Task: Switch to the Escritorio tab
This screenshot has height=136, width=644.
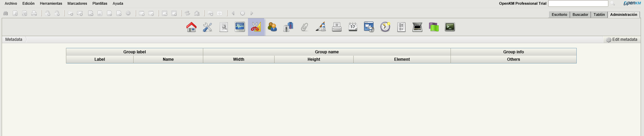Action: pyautogui.click(x=559, y=15)
